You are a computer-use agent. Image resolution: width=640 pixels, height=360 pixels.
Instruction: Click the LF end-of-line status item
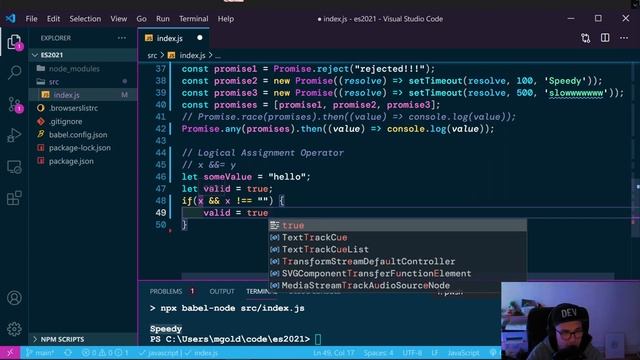pyautogui.click(x=435, y=353)
